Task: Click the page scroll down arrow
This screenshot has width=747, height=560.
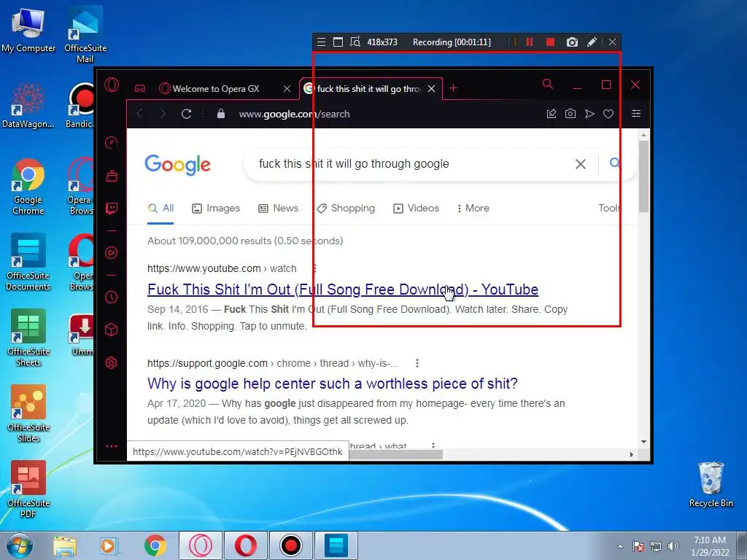Action: point(643,442)
